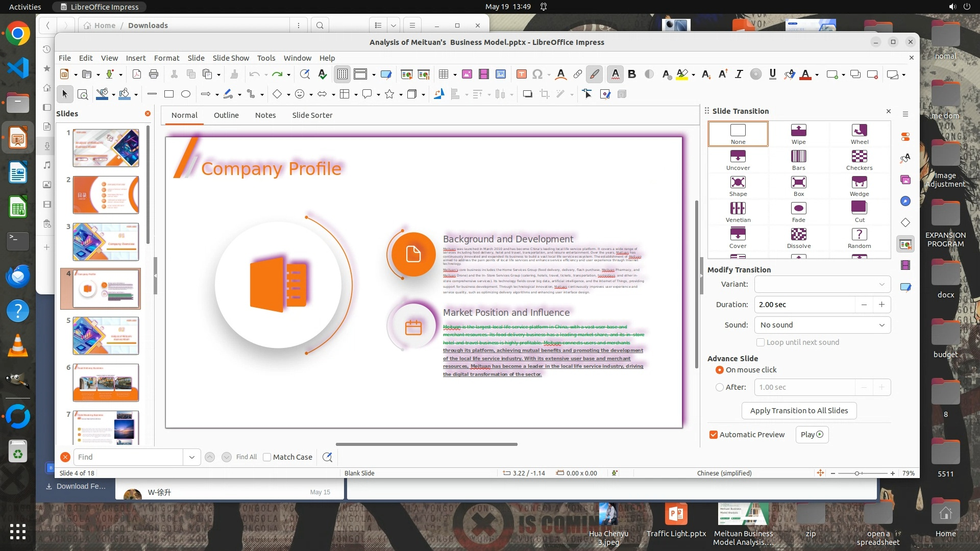This screenshot has width=980, height=551.
Task: Enable the Match Case checkbox
Action: 267,457
